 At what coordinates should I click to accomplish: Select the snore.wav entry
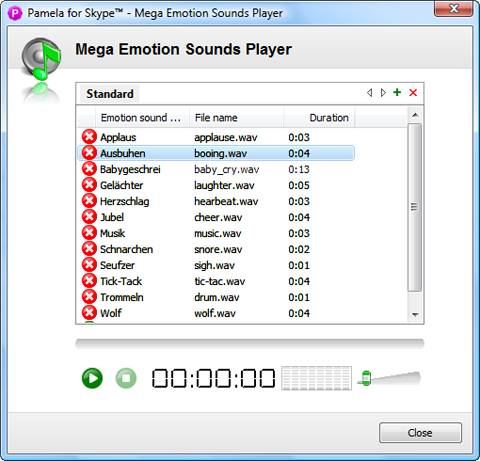coord(218,249)
